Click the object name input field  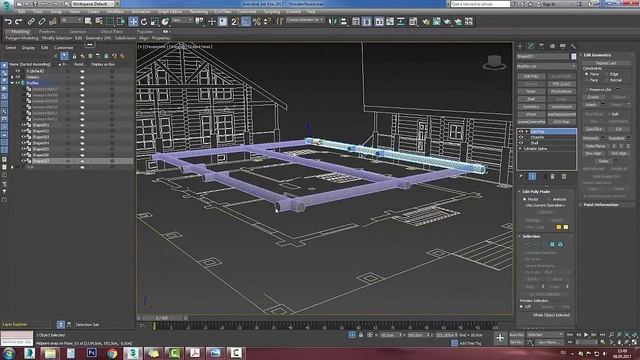[543, 56]
